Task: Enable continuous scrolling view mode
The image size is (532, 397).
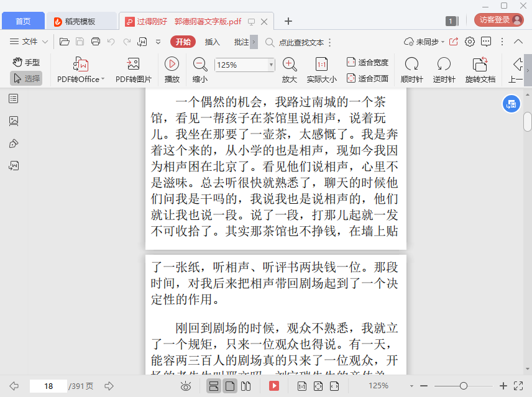Action: tap(214, 386)
